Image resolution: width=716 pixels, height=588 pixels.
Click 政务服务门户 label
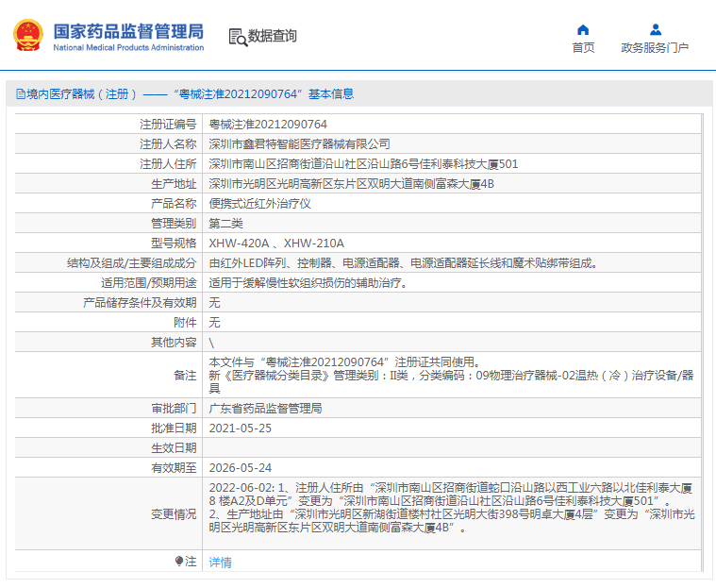(x=655, y=47)
